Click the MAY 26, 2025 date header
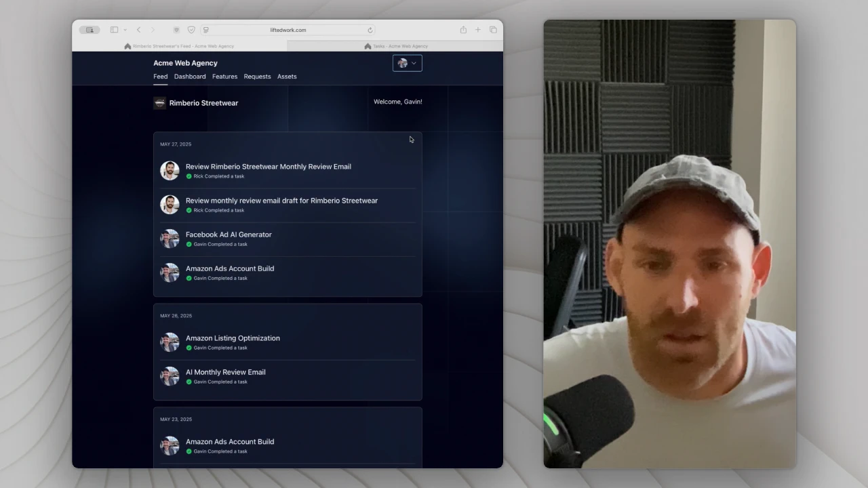This screenshot has height=488, width=868. click(x=176, y=316)
